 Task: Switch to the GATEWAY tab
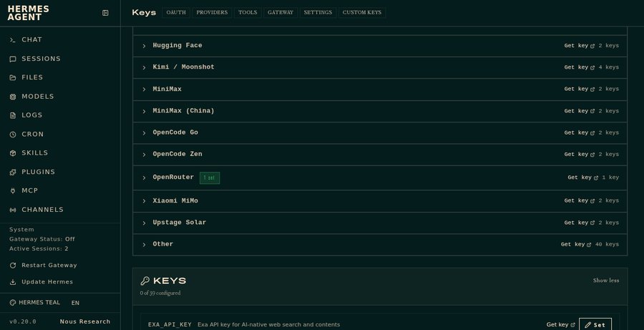[x=280, y=12]
